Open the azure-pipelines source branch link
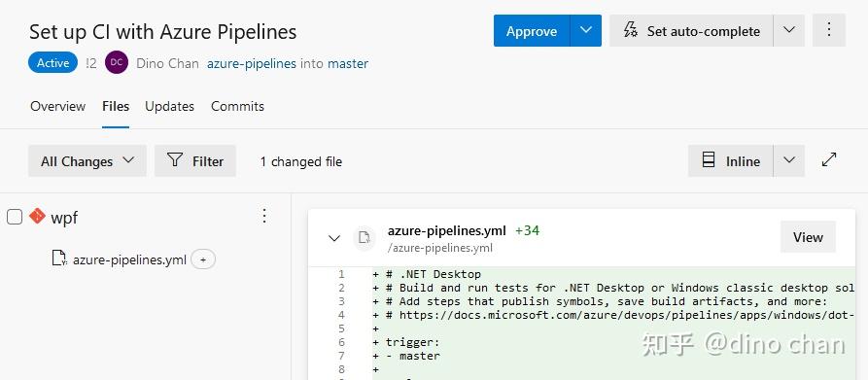The width and height of the screenshot is (868, 380). [252, 63]
